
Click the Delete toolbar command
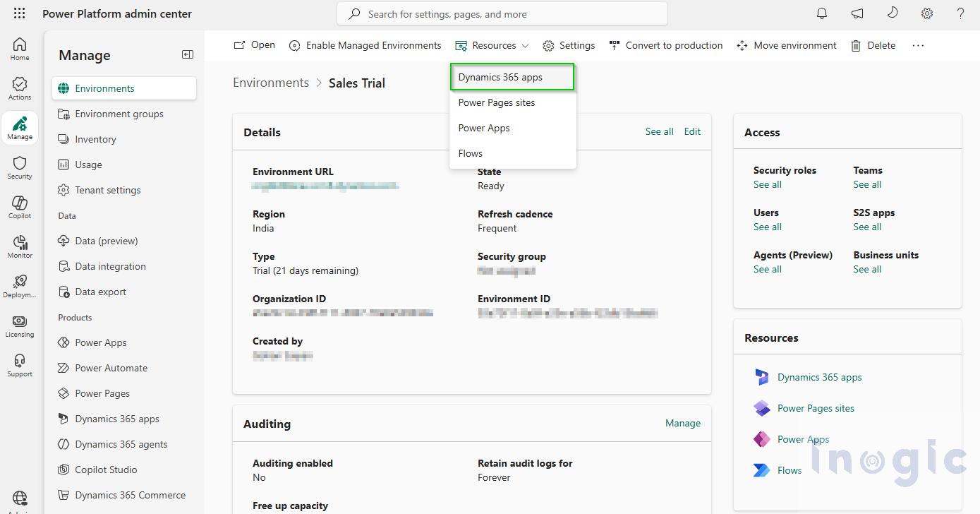coord(873,45)
